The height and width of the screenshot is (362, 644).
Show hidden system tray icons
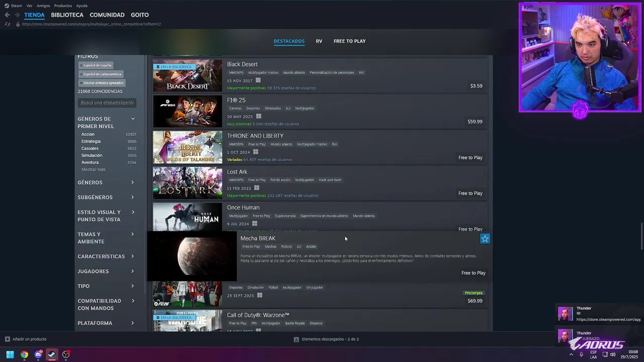point(571,354)
